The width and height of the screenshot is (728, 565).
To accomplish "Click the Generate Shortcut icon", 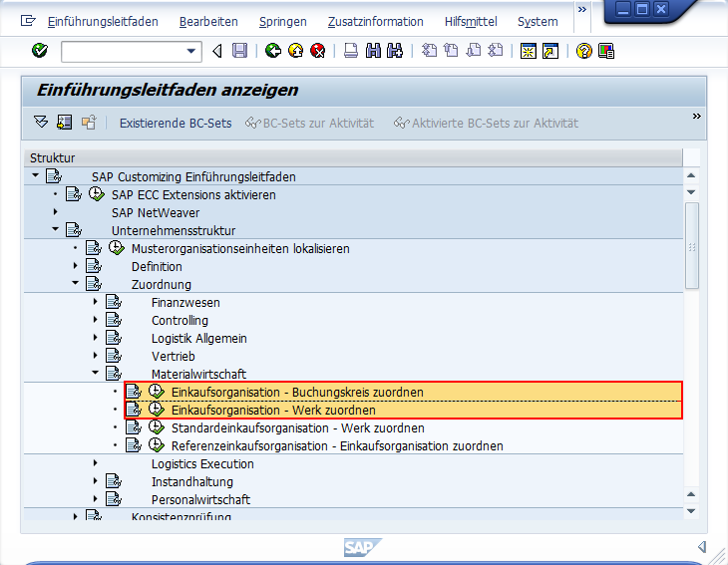I will [x=550, y=51].
